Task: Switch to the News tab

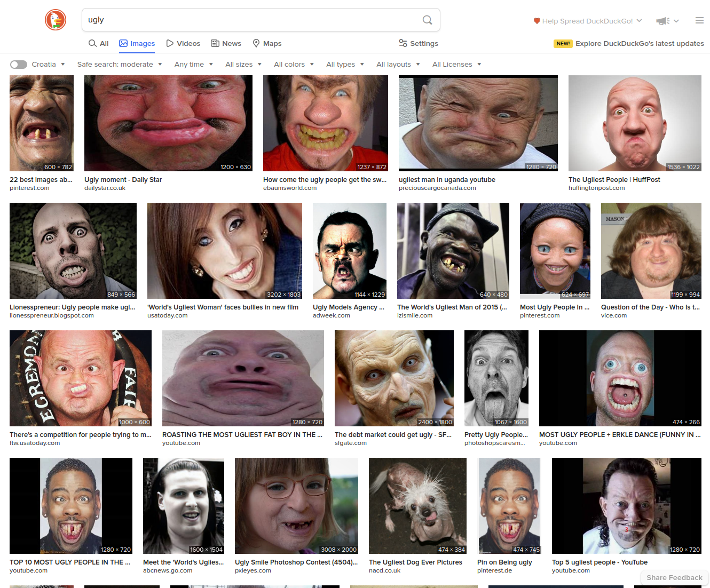Action: tap(226, 44)
